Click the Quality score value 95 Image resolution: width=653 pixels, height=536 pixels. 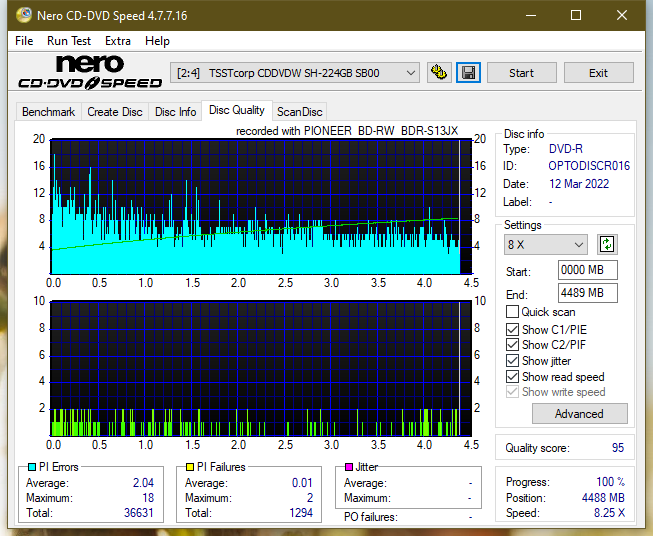pos(618,448)
